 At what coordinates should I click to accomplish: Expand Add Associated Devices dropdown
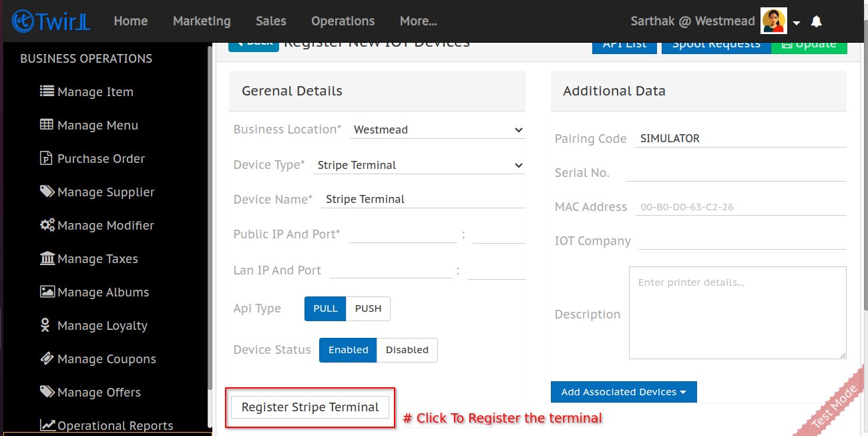[623, 392]
